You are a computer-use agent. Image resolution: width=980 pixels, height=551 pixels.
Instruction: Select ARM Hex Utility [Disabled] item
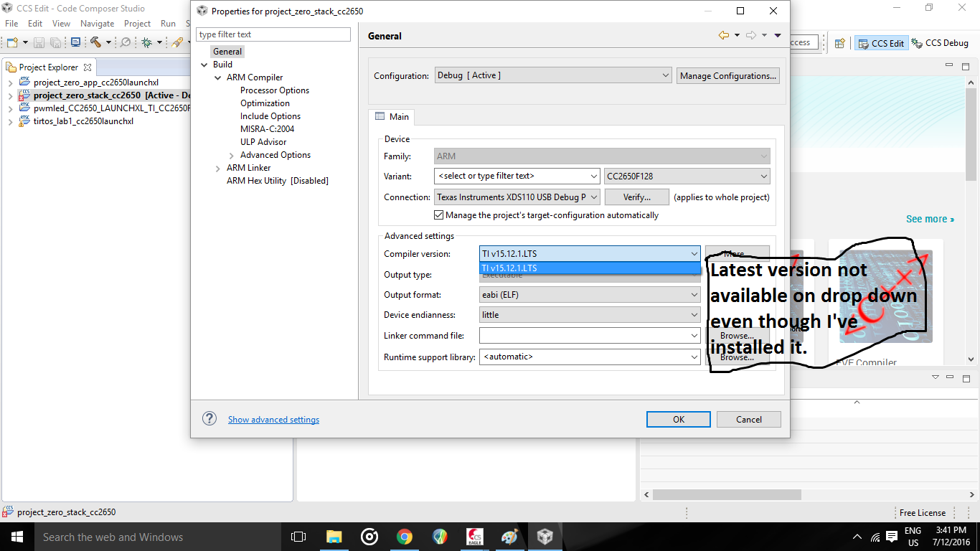point(278,181)
